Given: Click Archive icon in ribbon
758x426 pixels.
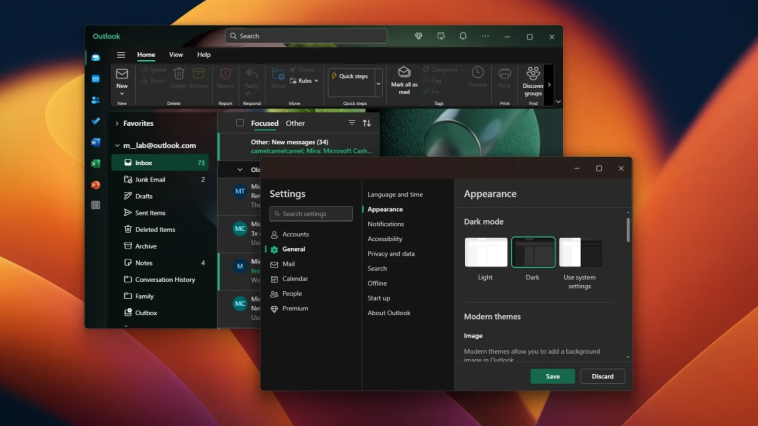Looking at the screenshot, I should 198,73.
